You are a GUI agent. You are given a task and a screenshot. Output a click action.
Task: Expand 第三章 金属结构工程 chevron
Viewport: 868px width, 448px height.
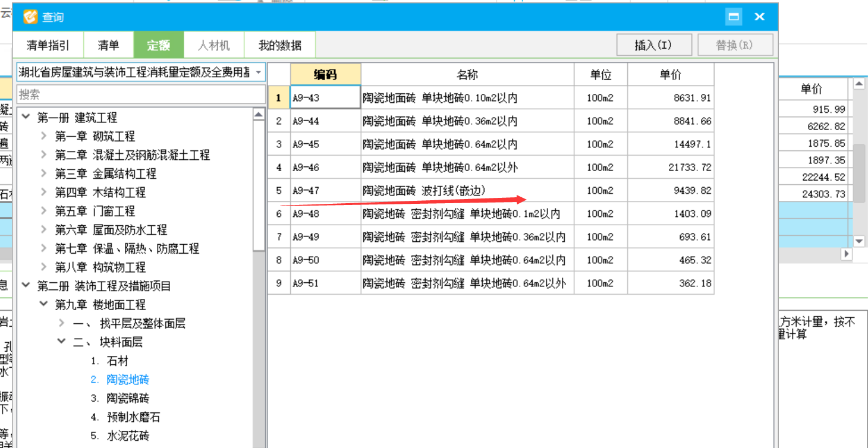tap(44, 173)
